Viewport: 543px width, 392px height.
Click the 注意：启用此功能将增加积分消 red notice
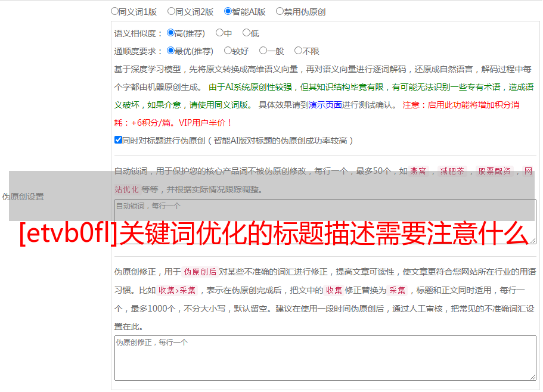[461, 105]
